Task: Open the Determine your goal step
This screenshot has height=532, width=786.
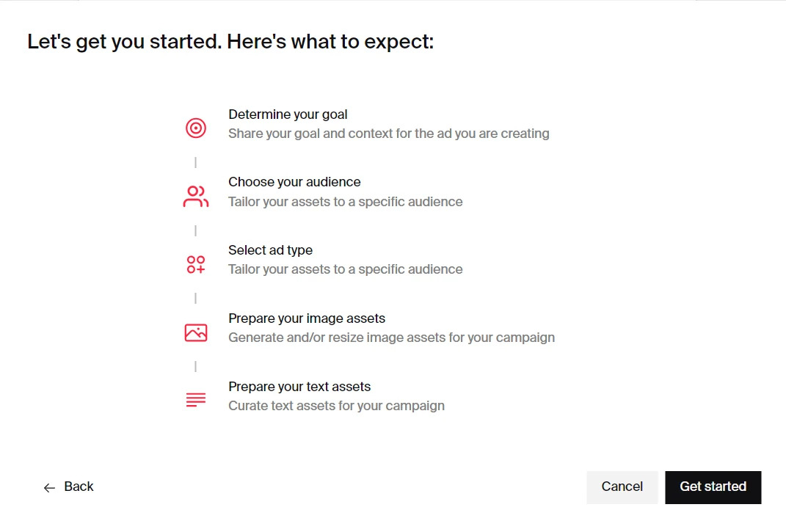Action: point(288,114)
